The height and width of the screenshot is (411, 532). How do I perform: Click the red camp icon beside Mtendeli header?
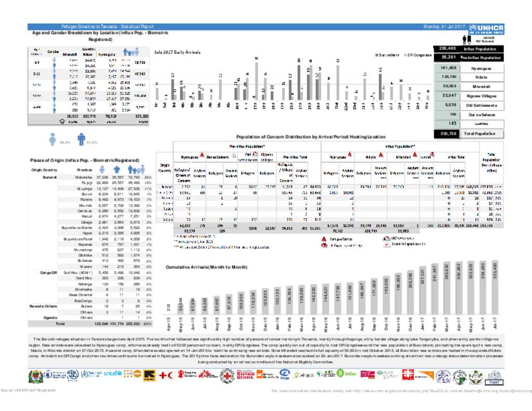click(x=414, y=155)
